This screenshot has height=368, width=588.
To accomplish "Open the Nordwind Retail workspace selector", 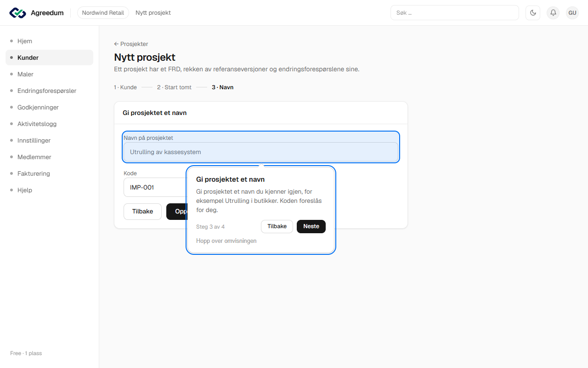I will coord(103,13).
